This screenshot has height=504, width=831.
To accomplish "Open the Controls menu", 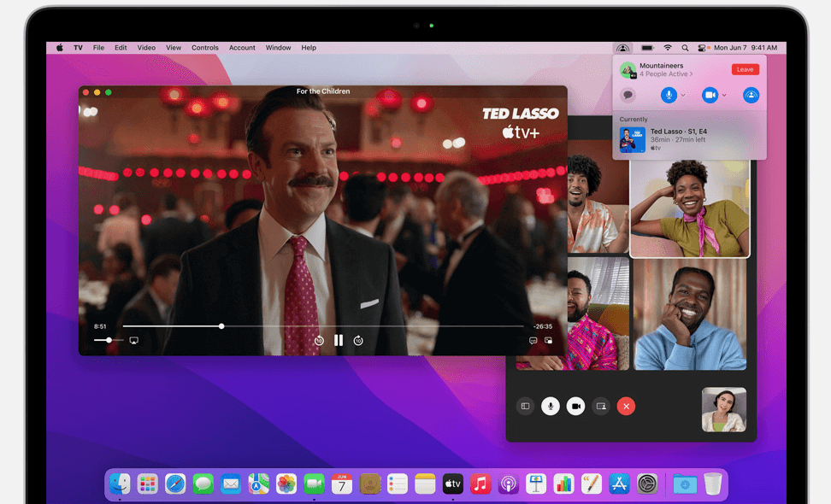I will (x=205, y=48).
